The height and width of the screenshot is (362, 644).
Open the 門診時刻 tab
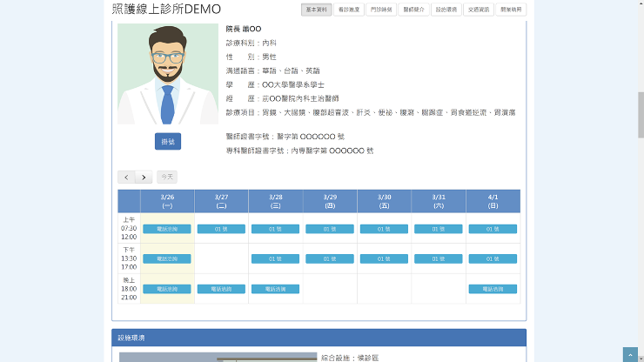click(x=381, y=10)
